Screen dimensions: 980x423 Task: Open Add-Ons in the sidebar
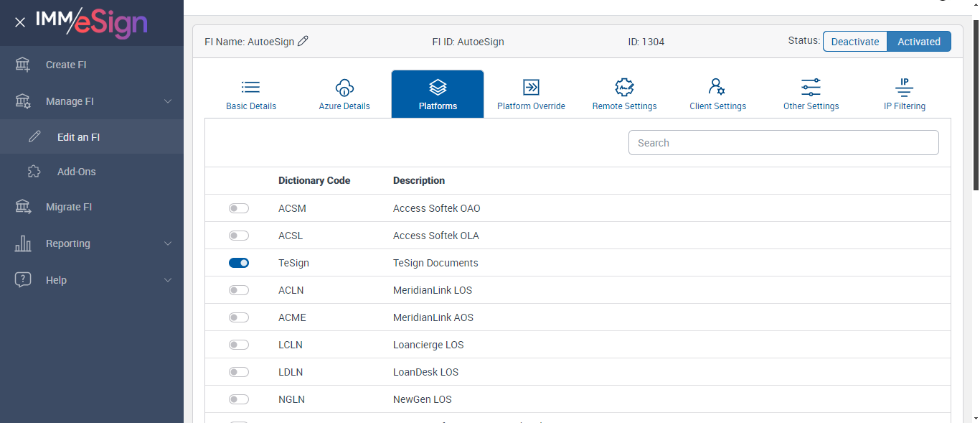76,172
